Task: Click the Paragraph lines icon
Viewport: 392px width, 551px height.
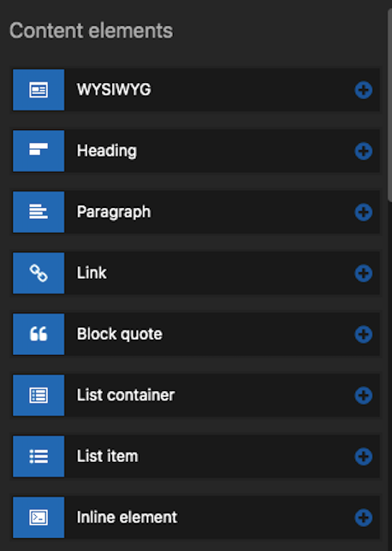Action: (39, 212)
